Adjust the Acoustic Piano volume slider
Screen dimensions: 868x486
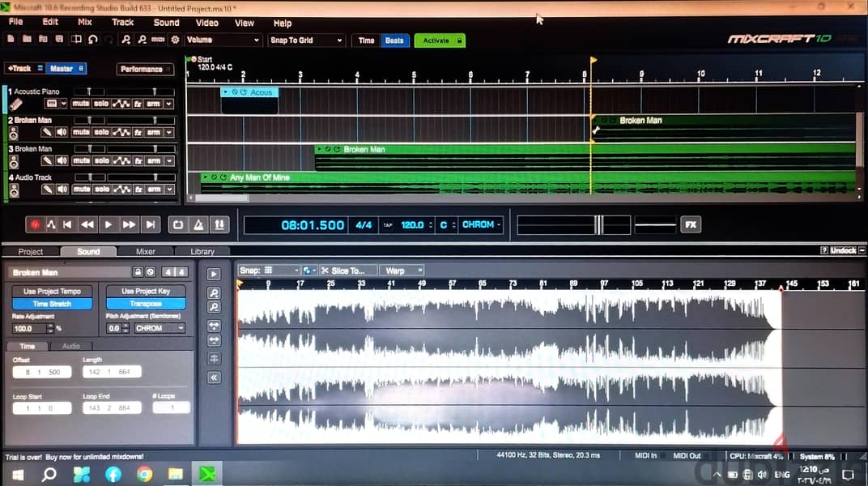click(88, 92)
